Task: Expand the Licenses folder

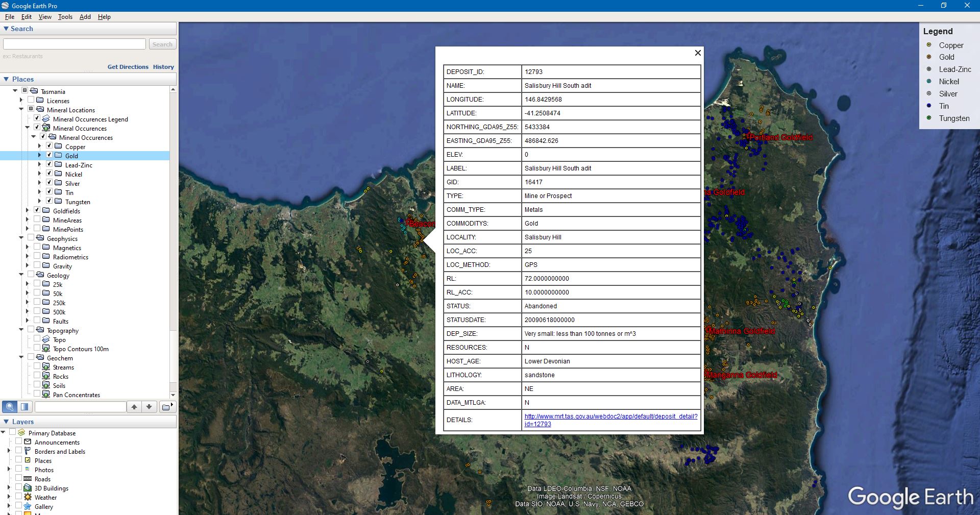Action: point(21,101)
